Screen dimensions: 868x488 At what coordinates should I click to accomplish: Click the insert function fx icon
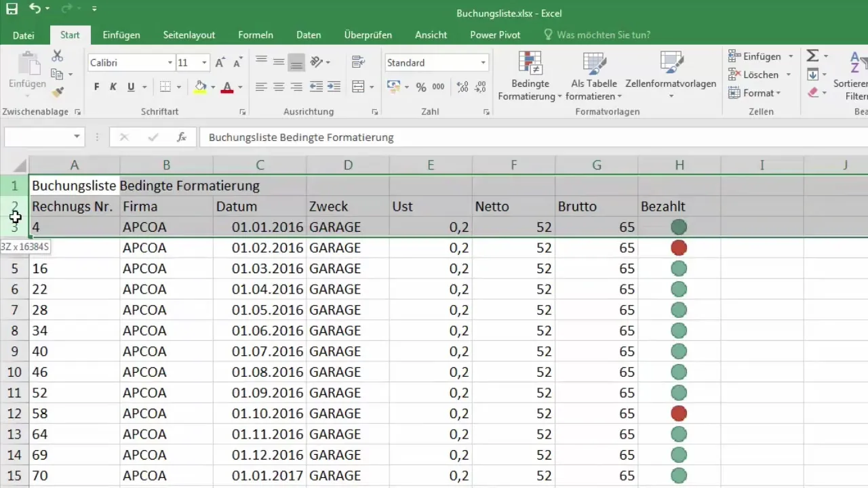click(x=181, y=137)
